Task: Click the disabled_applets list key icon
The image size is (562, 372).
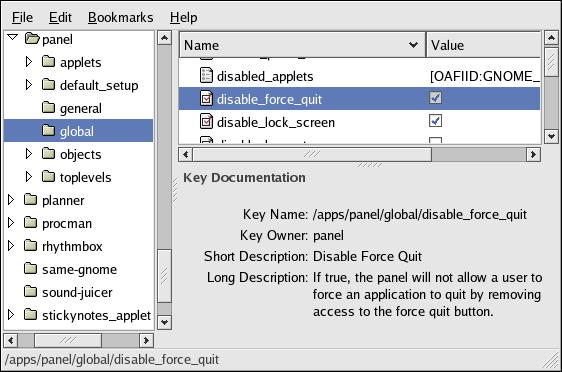Action: point(206,76)
